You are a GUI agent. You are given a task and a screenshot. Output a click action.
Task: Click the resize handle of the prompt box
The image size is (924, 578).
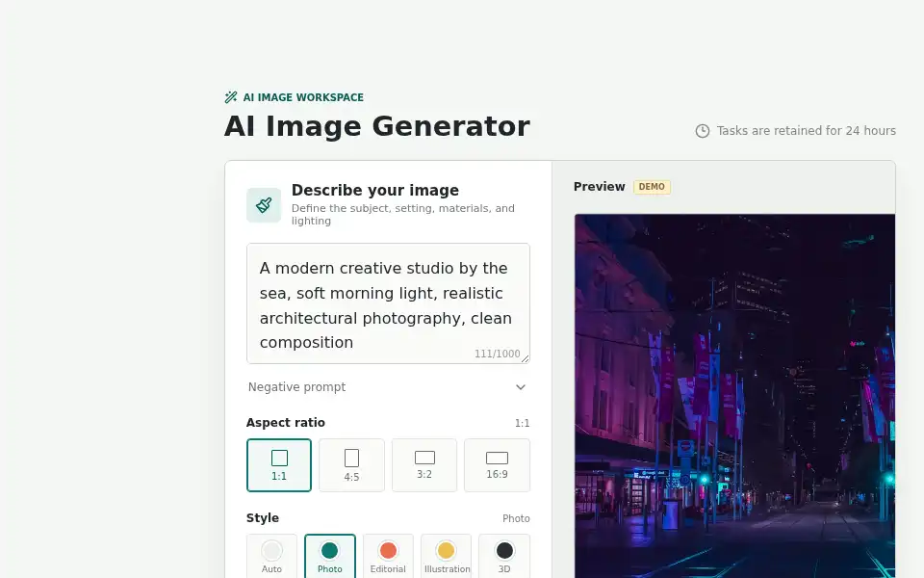click(526, 358)
